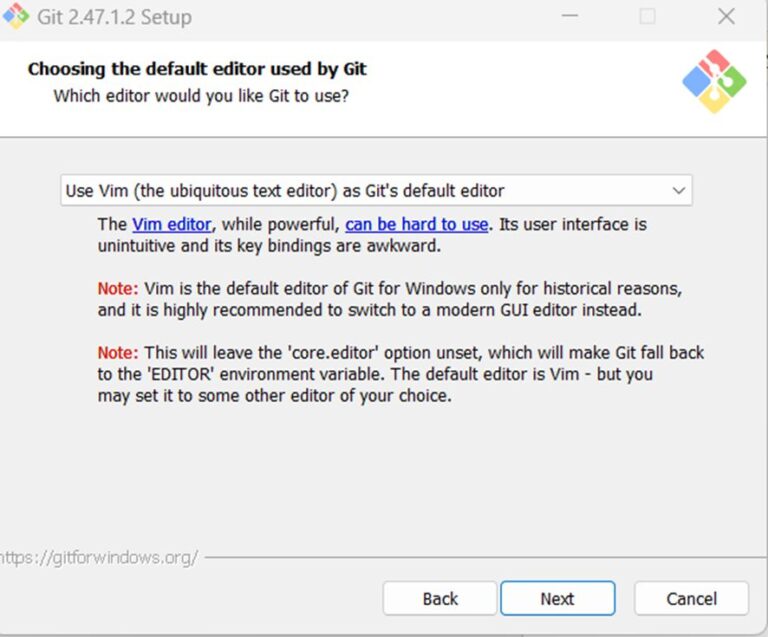The image size is (768, 637).
Task: Click the colorful Git for Windows logo
Action: (x=714, y=81)
